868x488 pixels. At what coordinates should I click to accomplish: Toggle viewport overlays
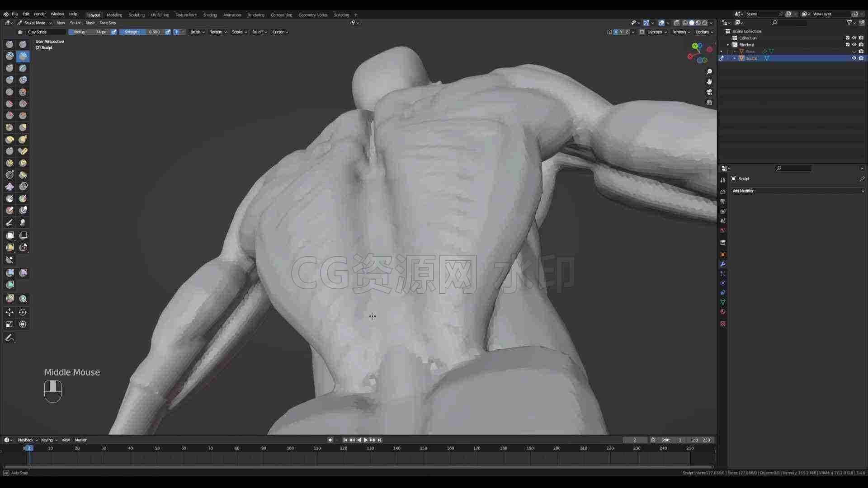[x=661, y=23]
